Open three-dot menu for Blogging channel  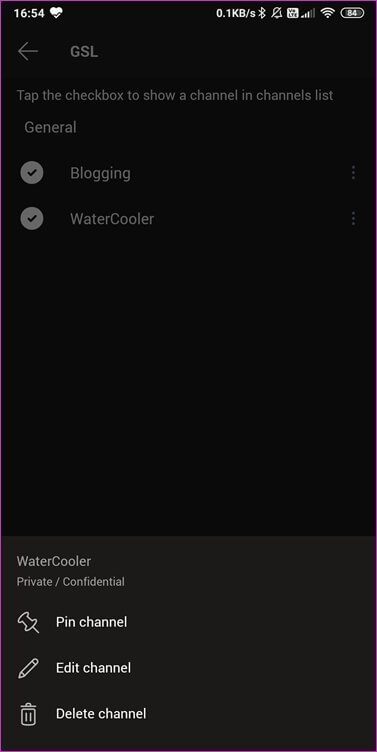353,173
